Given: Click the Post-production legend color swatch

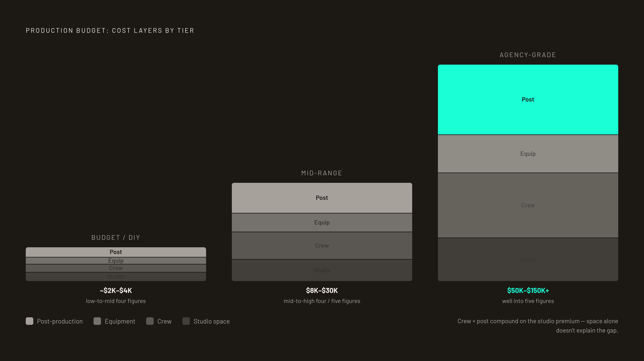Looking at the screenshot, I should [x=30, y=321].
